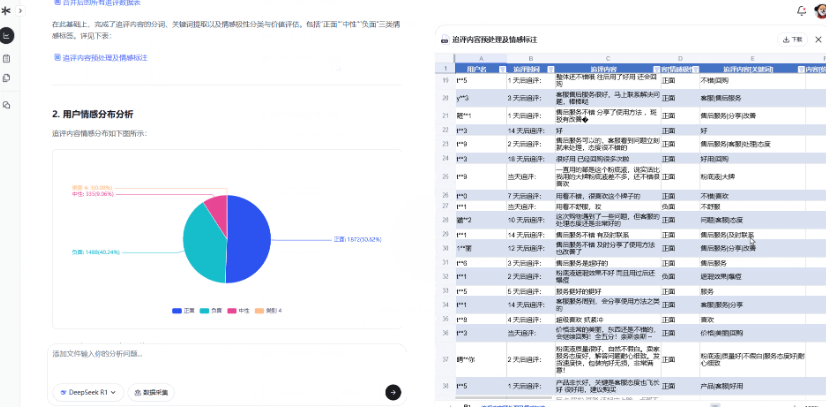Select cell 粉底液|大牌 in row 25
This screenshot has height=409, width=826.
coord(752,177)
